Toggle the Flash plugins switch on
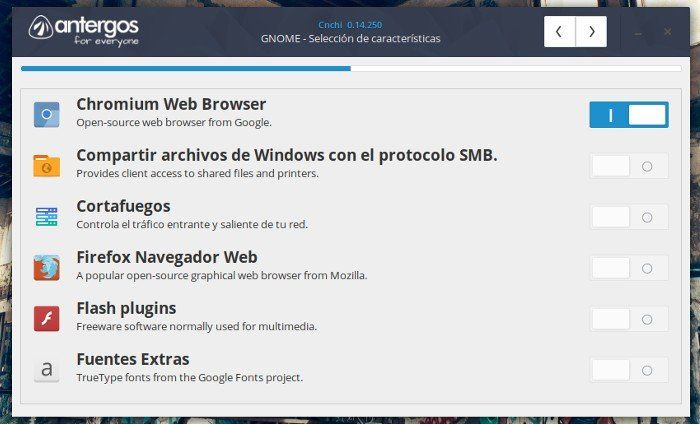Screen dimensions: 700x424 628,319
